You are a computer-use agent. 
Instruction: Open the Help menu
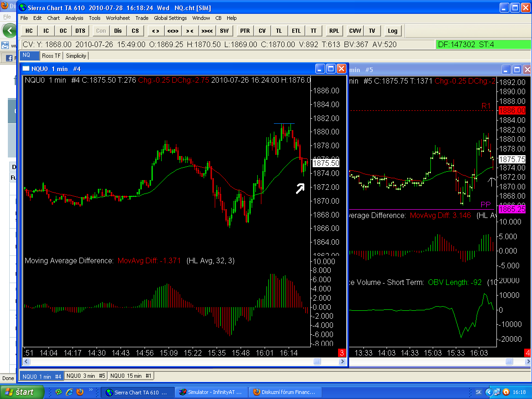coord(232,18)
